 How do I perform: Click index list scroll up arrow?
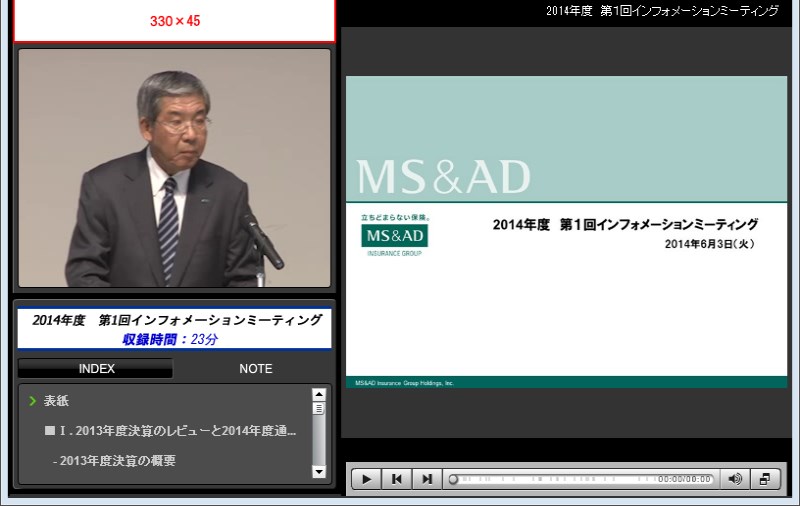(319, 394)
